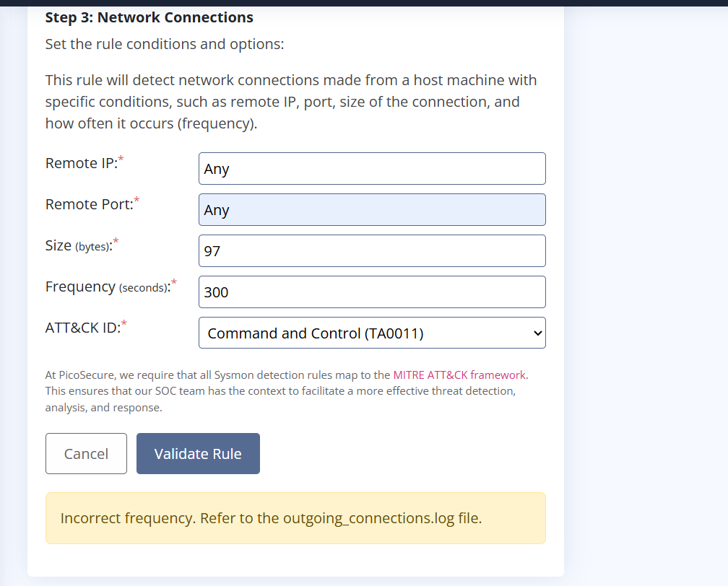Click the "ATT&CK ID:" label
The image size is (728, 586).
82,328
